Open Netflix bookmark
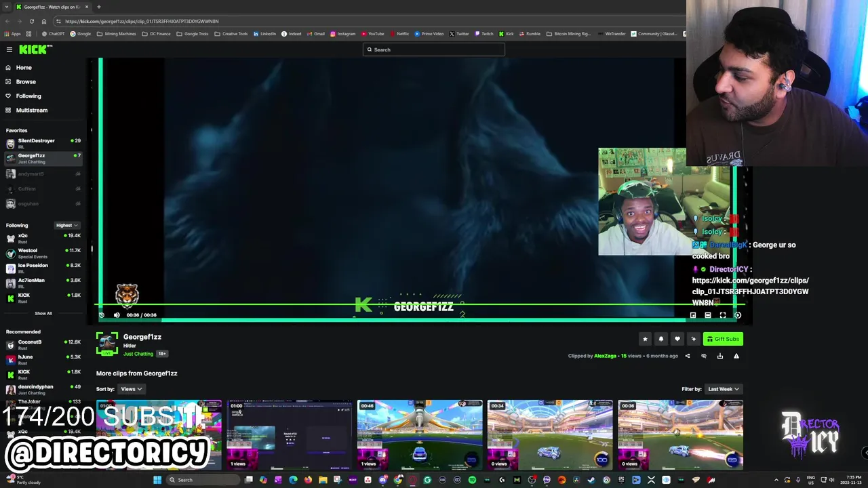868x488 pixels. coord(399,34)
